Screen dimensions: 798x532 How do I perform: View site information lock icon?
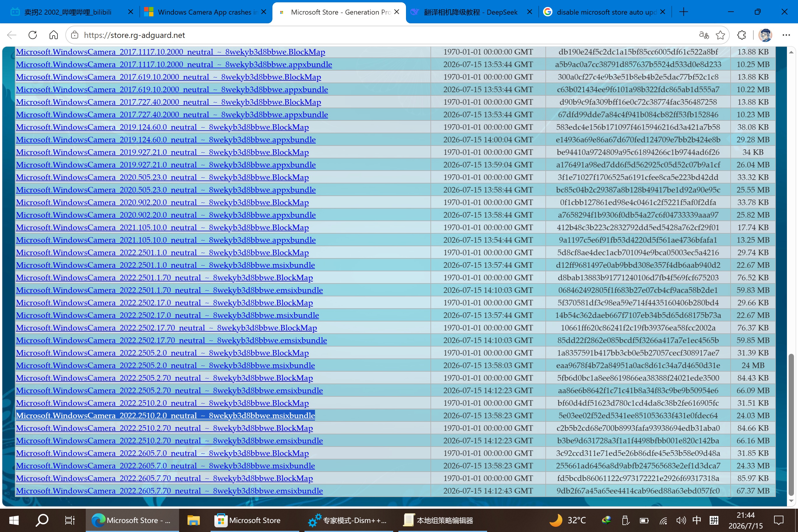[x=75, y=35]
